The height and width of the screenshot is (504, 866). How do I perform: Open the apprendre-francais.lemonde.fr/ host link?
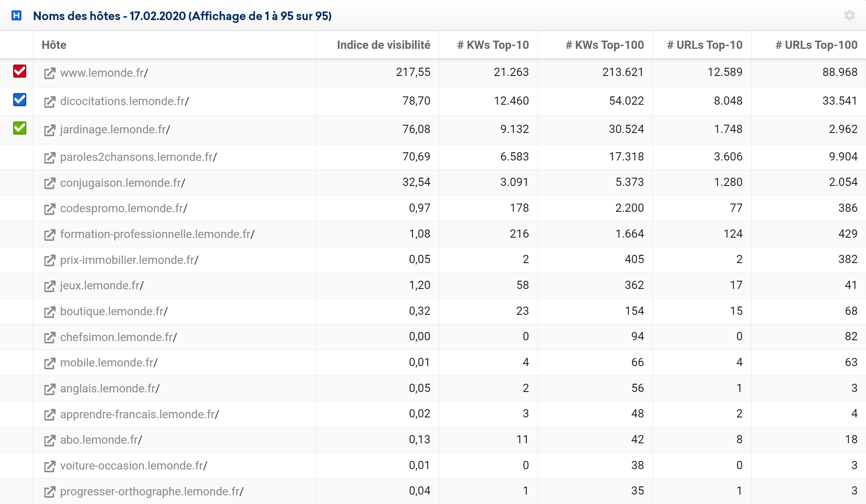pos(139,414)
